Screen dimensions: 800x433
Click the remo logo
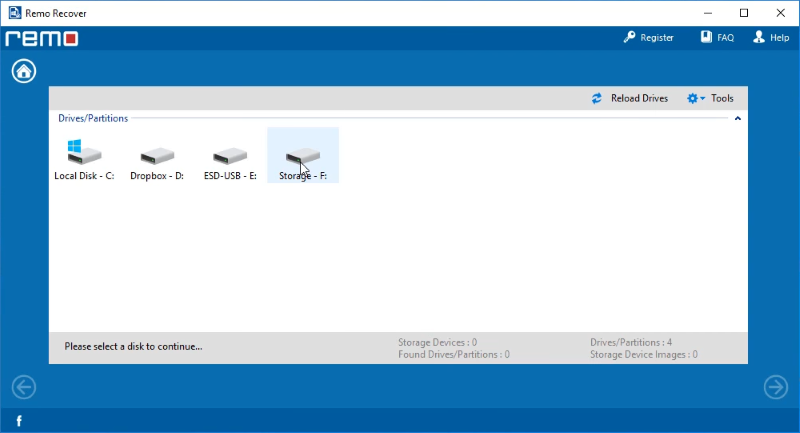(42, 39)
